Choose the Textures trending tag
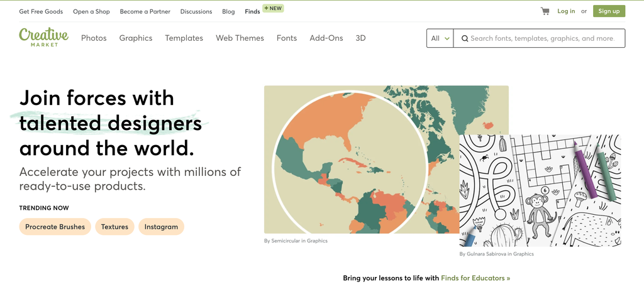The height and width of the screenshot is (299, 644). pos(114,227)
